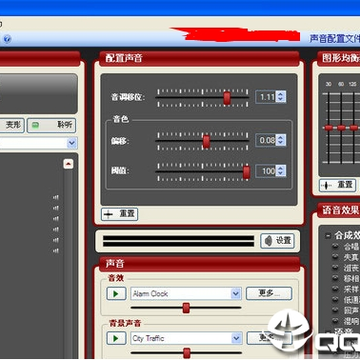Screen dimensions: 360x360
Task: Toggle the 聆听 listen button
Action: [x=52, y=126]
